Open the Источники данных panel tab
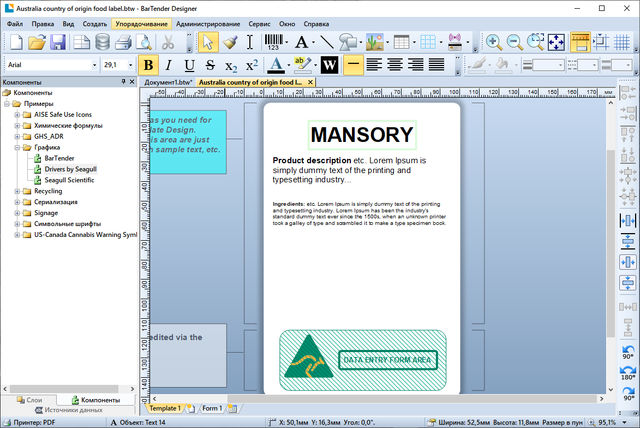Image resolution: width=640 pixels, height=428 pixels. point(69,410)
